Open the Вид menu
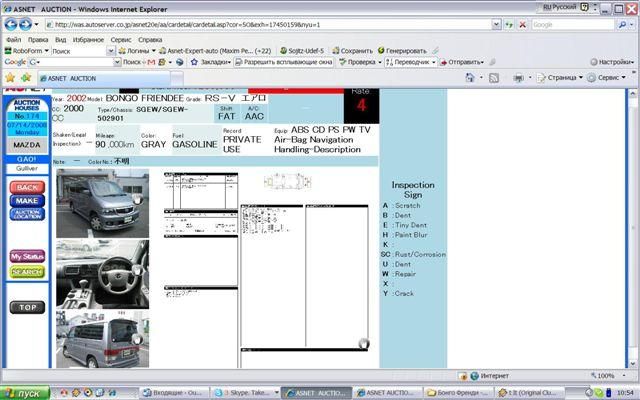The width and height of the screenshot is (640, 400). tap(60, 40)
